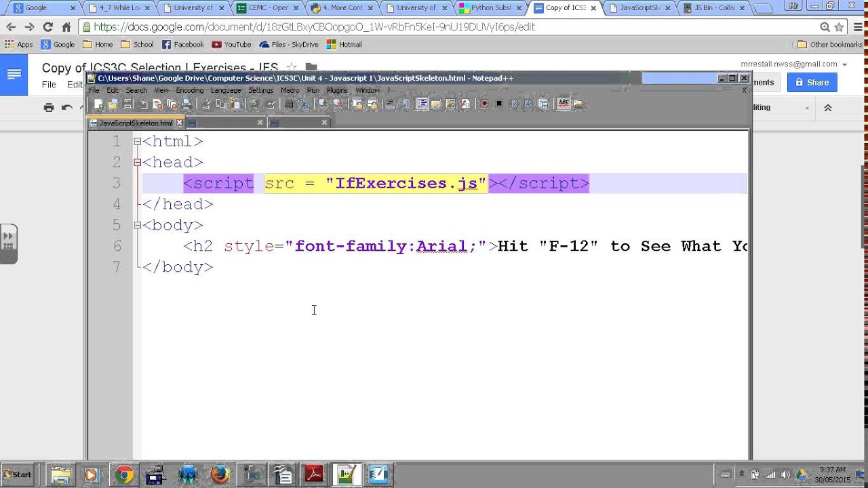The height and width of the screenshot is (488, 868).
Task: Open the Notepad++ Plugins menu
Action: (337, 90)
